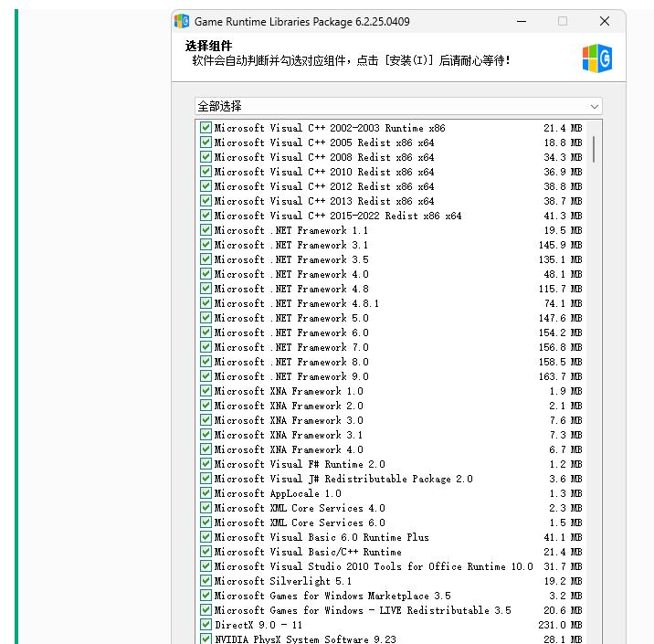654x644 pixels.
Task: Click the title bar app icon
Action: click(182, 21)
